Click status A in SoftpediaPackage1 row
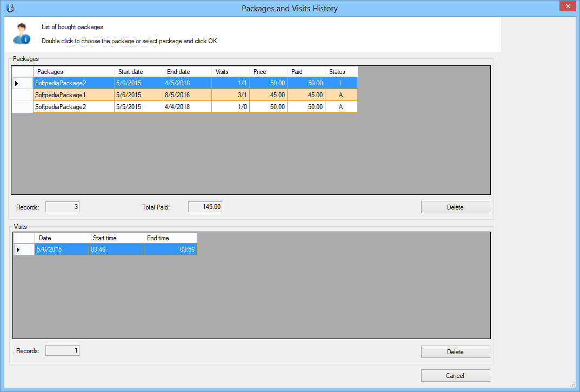Viewport: 580px width, 392px height. pyautogui.click(x=341, y=95)
